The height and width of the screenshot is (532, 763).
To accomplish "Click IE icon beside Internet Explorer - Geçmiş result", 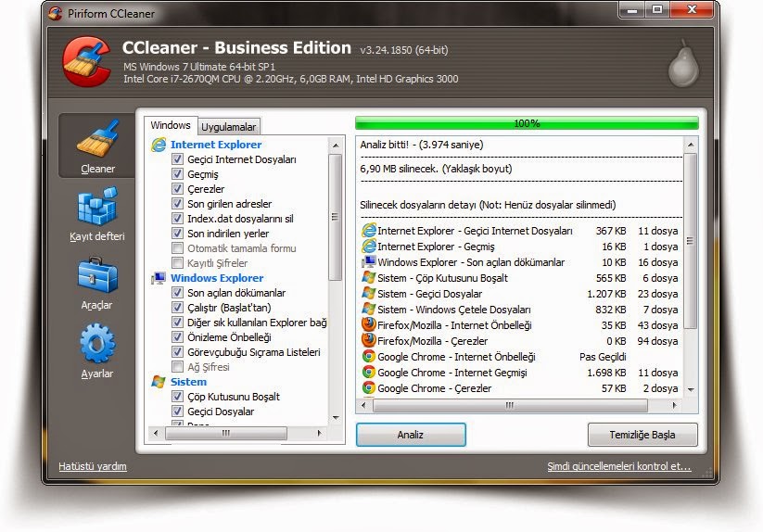I will click(369, 247).
